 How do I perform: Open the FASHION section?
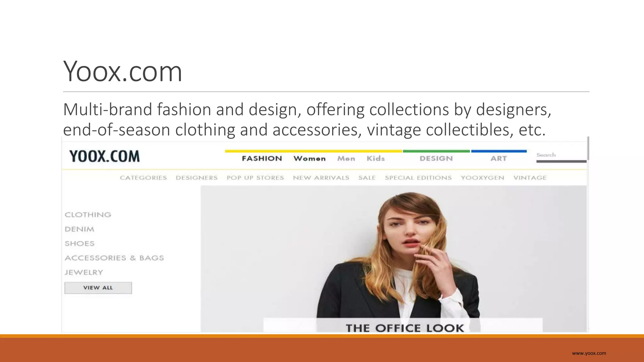pos(262,159)
